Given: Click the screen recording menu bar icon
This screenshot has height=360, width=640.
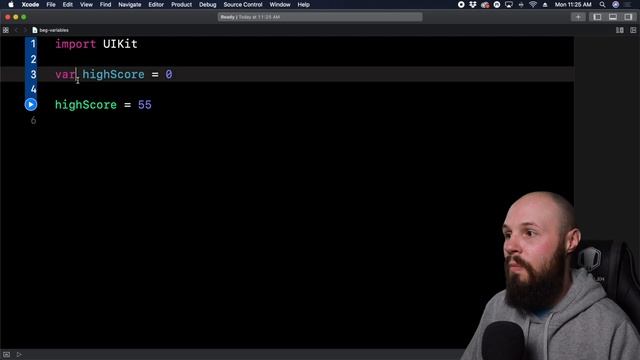Looking at the screenshot, I should coord(461,4).
